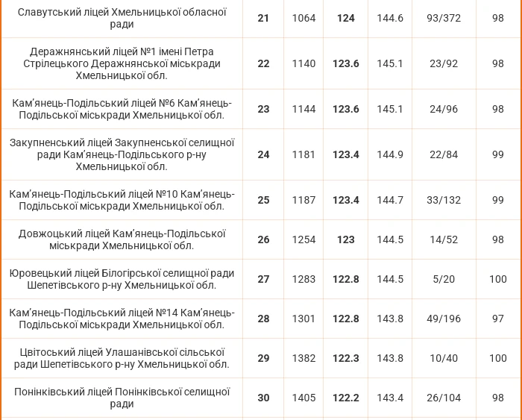Click the value 1254

pos(304,239)
